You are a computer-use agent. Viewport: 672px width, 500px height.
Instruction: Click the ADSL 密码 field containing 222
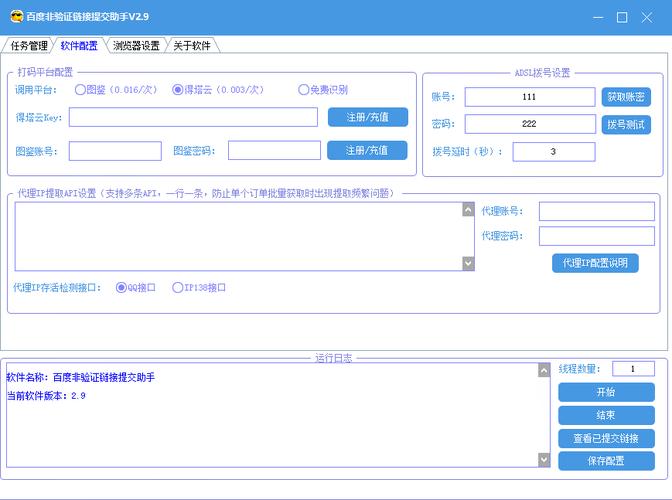[530, 124]
